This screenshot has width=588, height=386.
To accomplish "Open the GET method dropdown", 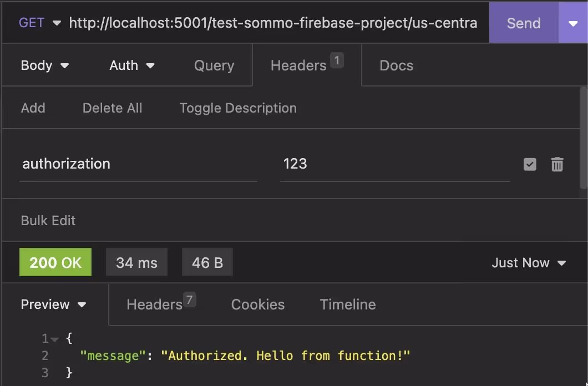I will coord(40,23).
